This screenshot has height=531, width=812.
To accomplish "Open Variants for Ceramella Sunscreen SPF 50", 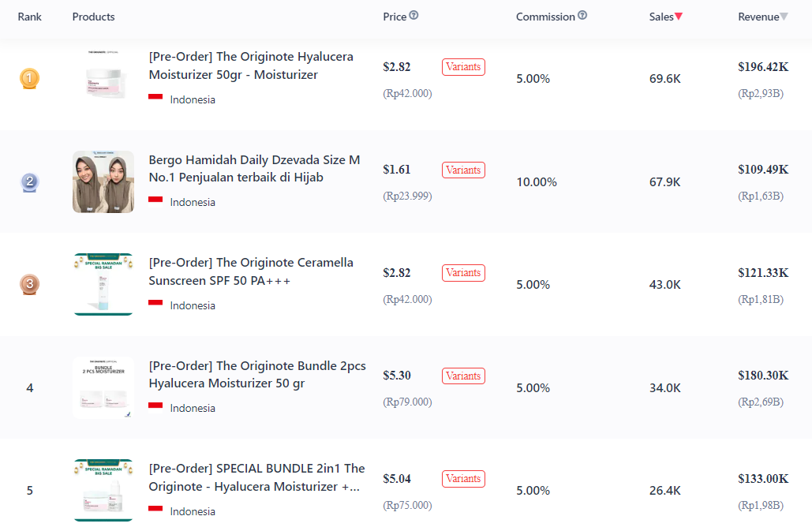I will pos(463,273).
